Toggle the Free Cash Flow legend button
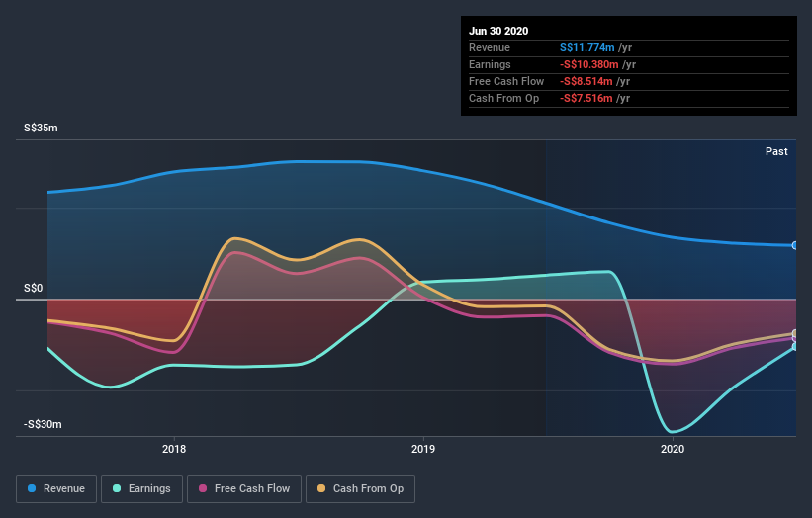Screen dimensions: 812x518 coord(244,489)
